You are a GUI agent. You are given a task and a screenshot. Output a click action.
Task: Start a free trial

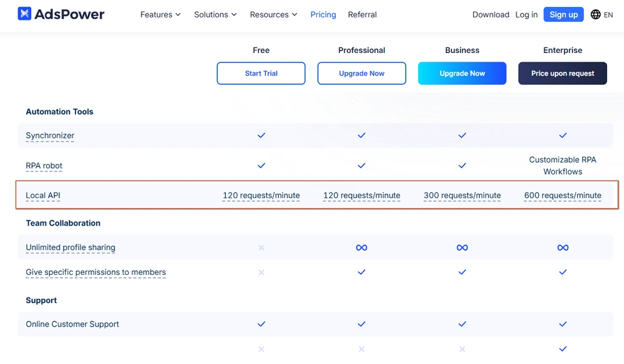pyautogui.click(x=261, y=73)
